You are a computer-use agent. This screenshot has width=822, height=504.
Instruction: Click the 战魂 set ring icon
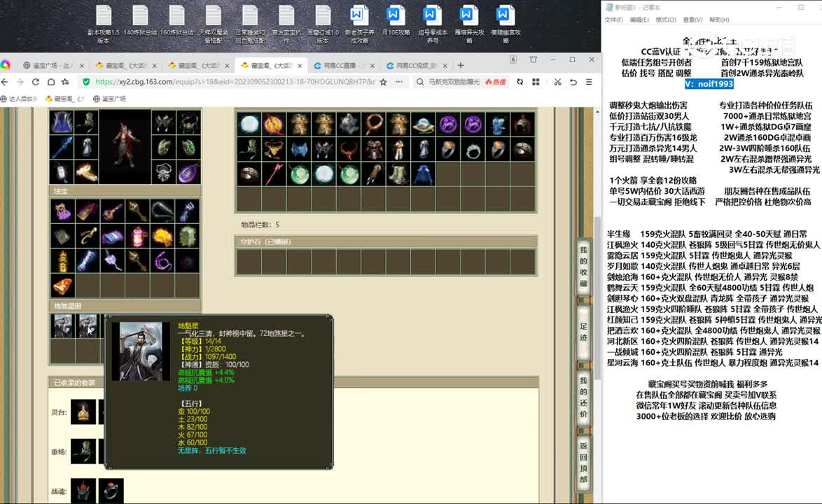click(x=111, y=491)
